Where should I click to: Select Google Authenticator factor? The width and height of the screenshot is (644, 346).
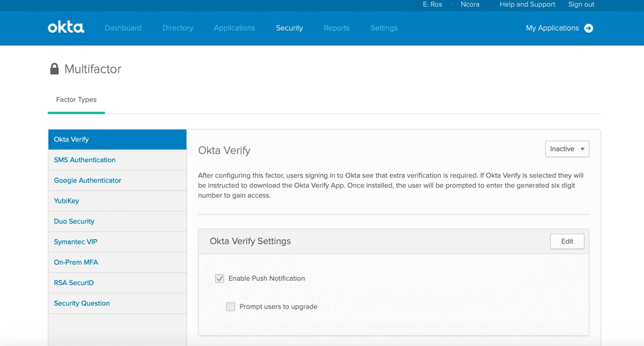click(88, 180)
